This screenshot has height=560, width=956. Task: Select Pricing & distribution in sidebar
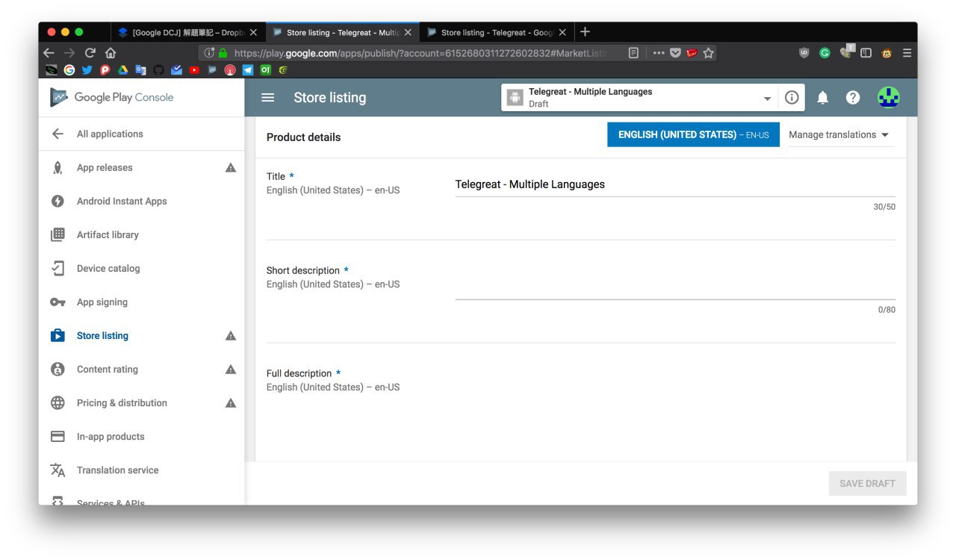coord(122,403)
